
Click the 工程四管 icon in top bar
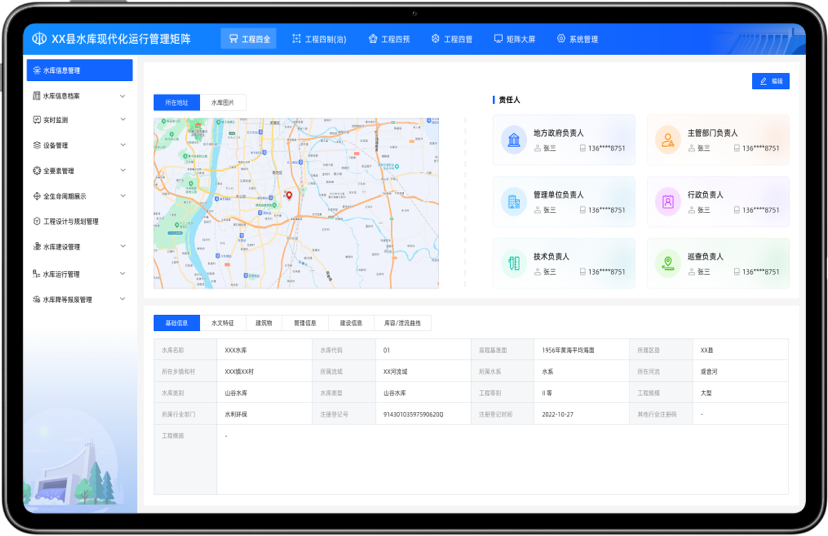(x=436, y=39)
